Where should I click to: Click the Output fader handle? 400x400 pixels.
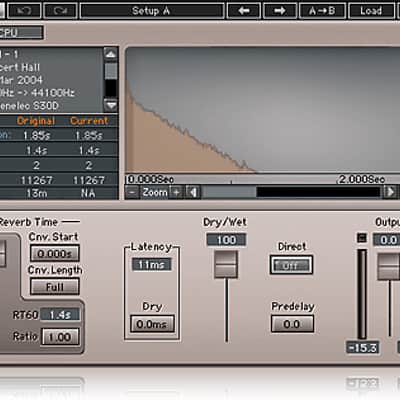coord(389,267)
